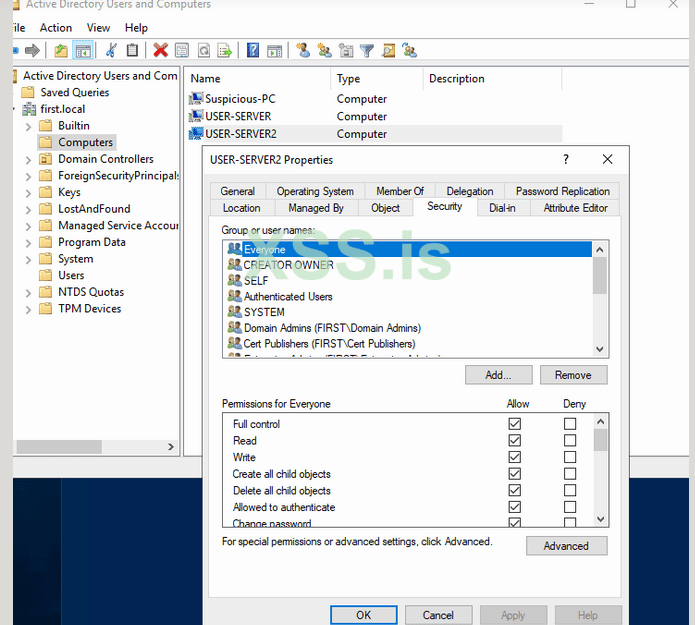Click the Filter funnel toolbar icon
The width and height of the screenshot is (695, 625).
(x=367, y=50)
